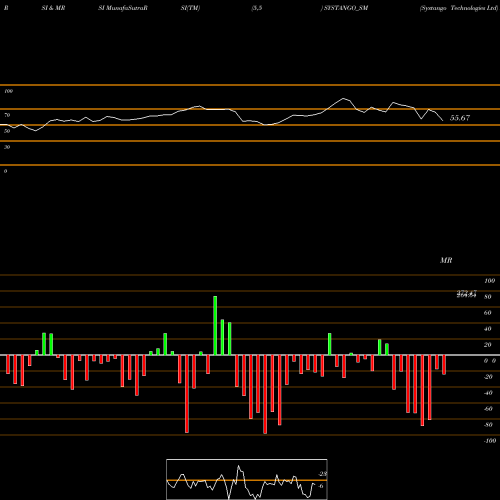Click the 'SI(TM)' header label
This screenshot has width=500, height=500.
click(190, 8)
